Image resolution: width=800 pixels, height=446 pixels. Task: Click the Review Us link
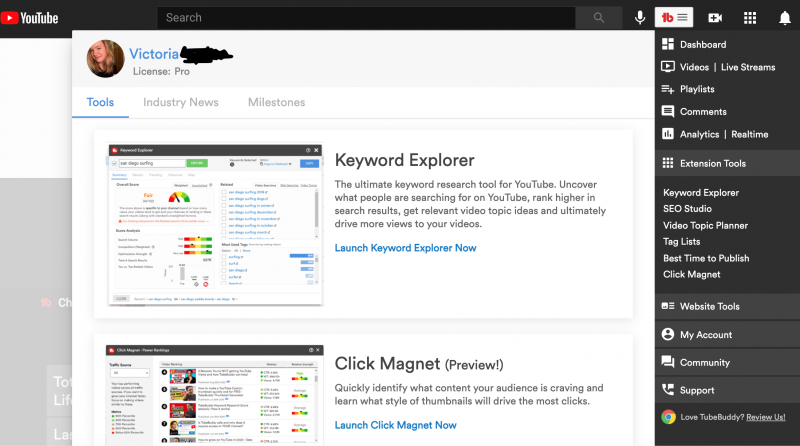765,417
